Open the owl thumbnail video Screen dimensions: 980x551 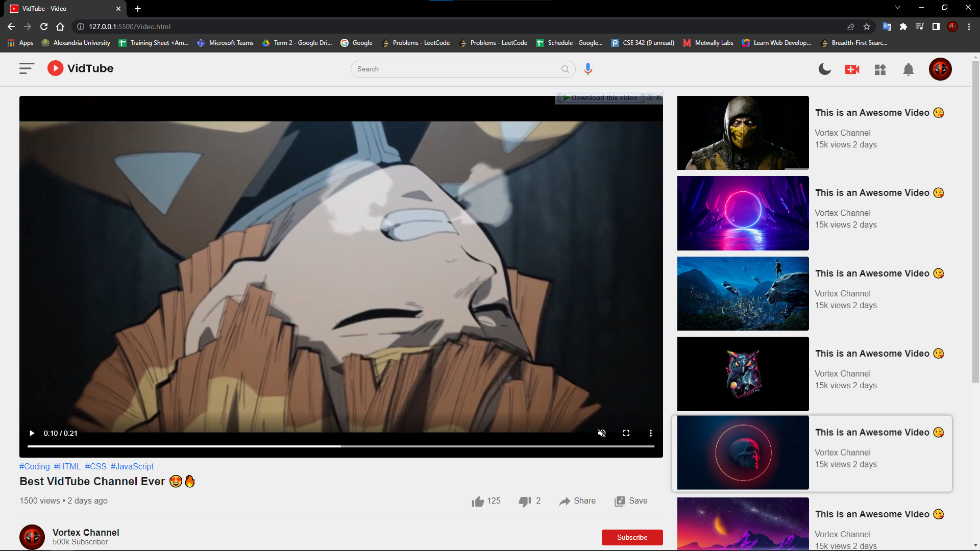[743, 374]
